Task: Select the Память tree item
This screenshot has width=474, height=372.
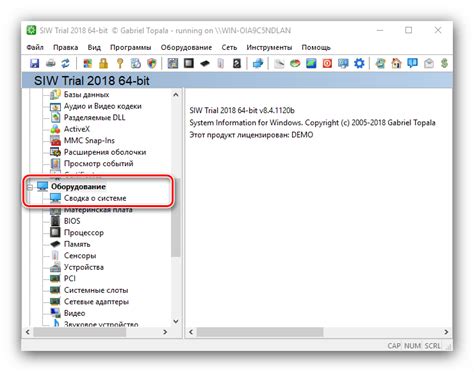Action: point(77,244)
